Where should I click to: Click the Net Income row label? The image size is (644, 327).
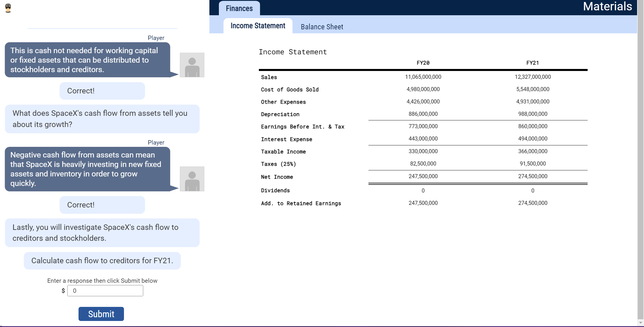[x=277, y=177]
